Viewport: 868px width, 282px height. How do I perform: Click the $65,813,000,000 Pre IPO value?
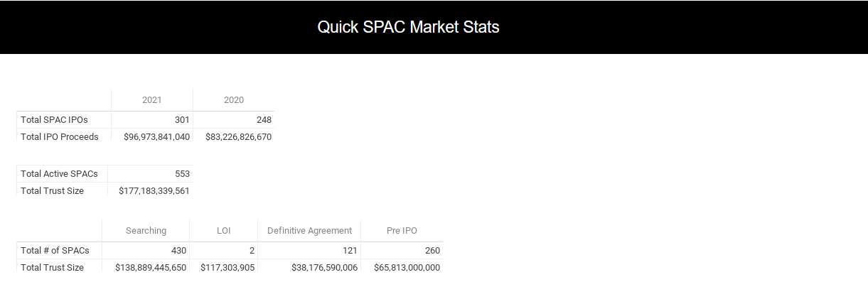pyautogui.click(x=407, y=268)
